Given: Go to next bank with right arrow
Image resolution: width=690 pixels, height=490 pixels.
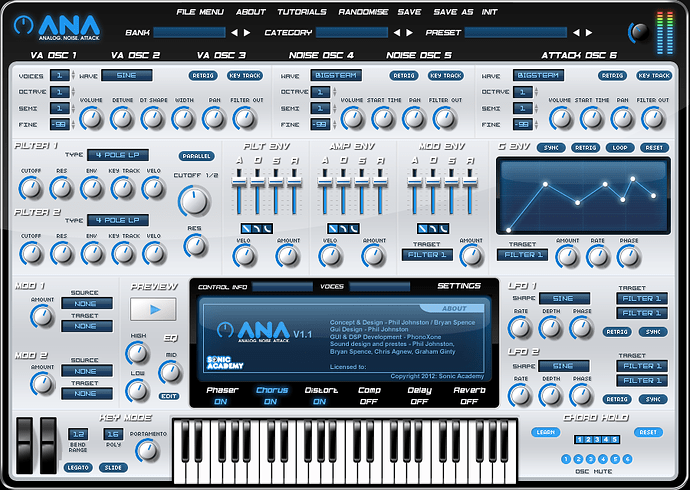Looking at the screenshot, I should (247, 33).
